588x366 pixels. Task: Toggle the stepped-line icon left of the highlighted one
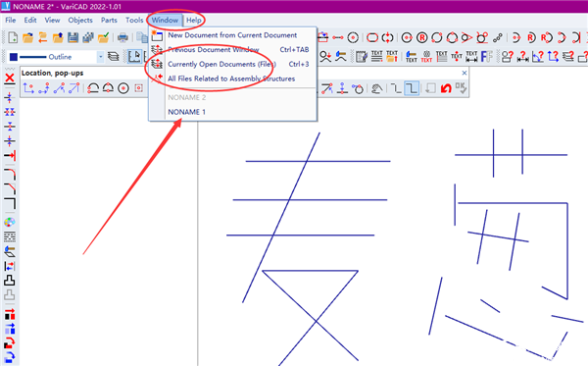coord(396,88)
